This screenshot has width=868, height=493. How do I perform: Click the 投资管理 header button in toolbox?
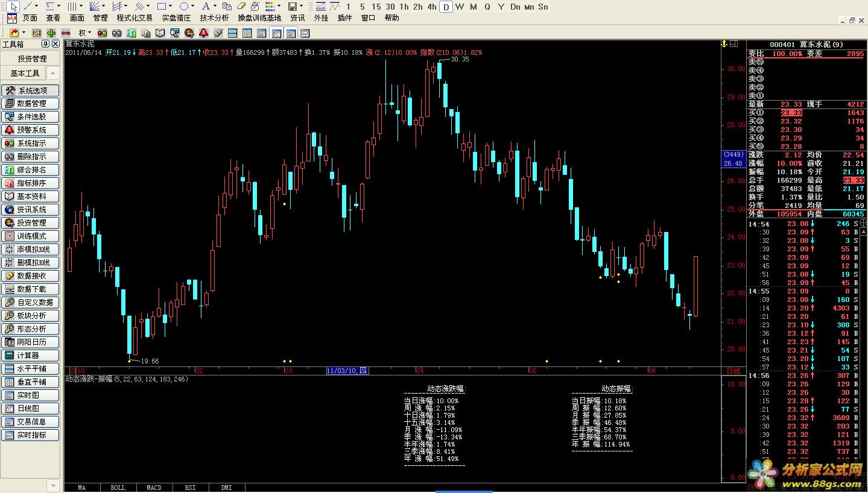(x=31, y=59)
